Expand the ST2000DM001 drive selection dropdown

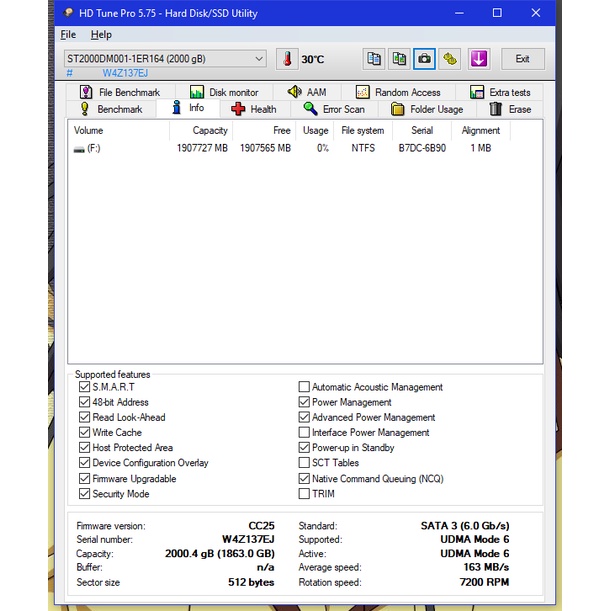[259, 59]
